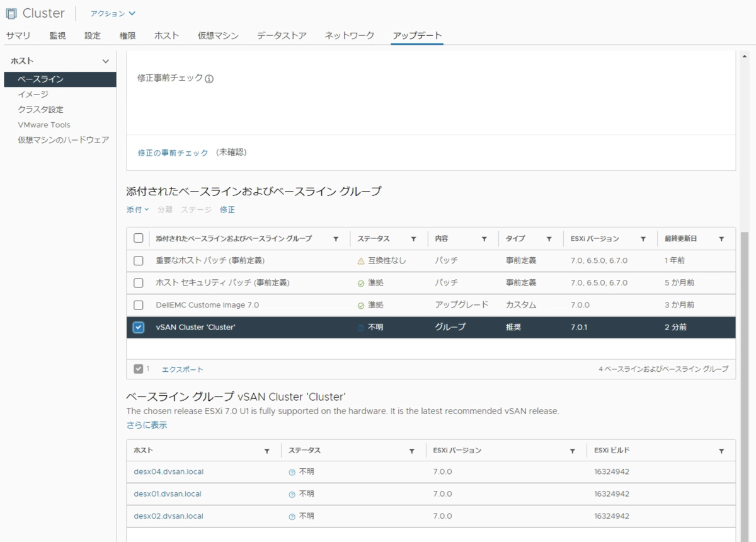
Task: Click the さらに表示 link
Action: 147,425
